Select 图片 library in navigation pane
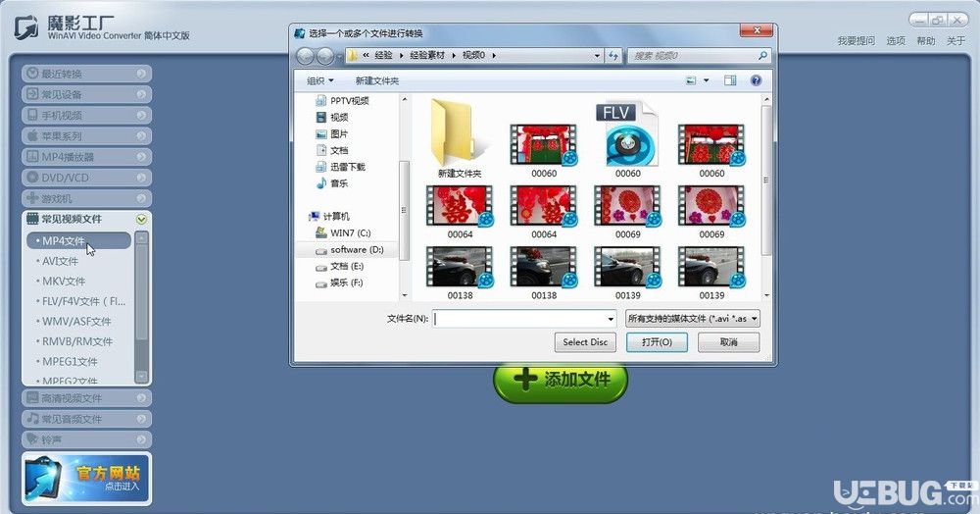The image size is (980, 514). coord(332,133)
